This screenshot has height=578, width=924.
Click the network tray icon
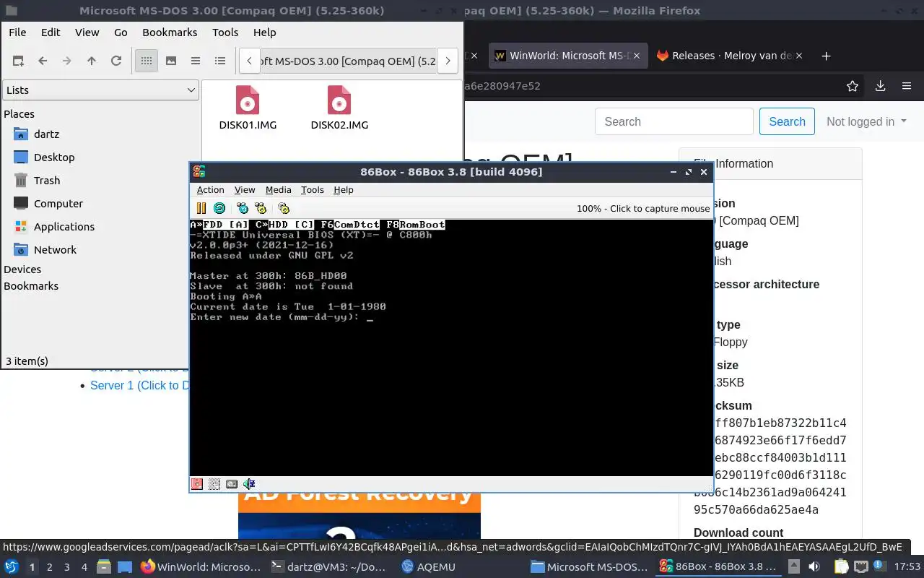(860, 567)
